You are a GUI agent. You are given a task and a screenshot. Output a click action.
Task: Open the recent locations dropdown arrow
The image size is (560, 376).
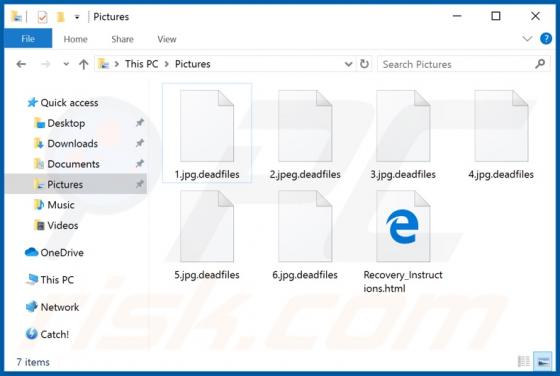coord(66,64)
